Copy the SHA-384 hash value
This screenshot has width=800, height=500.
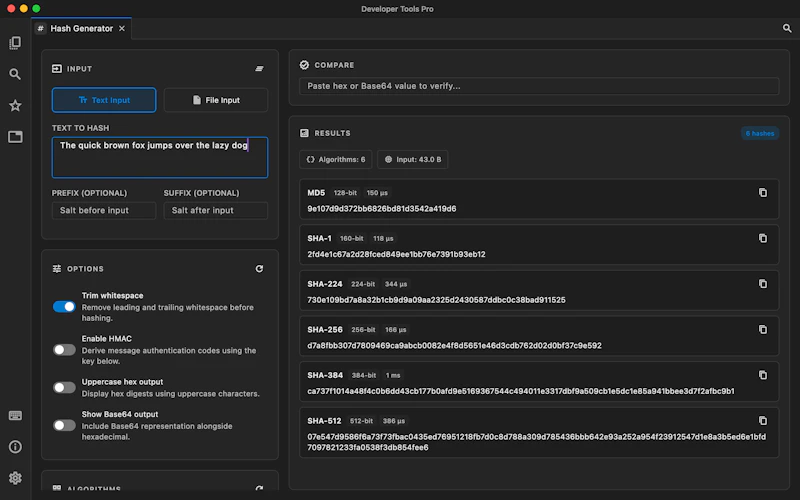coord(763,375)
